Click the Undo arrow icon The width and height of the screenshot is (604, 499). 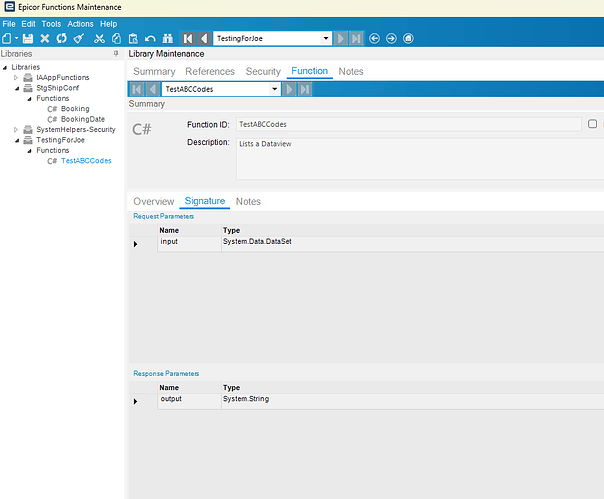point(150,38)
